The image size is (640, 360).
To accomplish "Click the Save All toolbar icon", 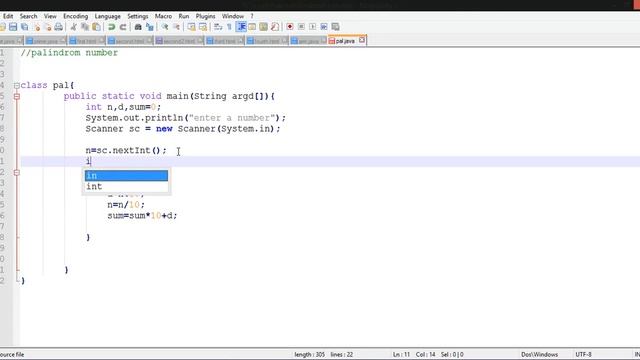I will click(x=25, y=27).
